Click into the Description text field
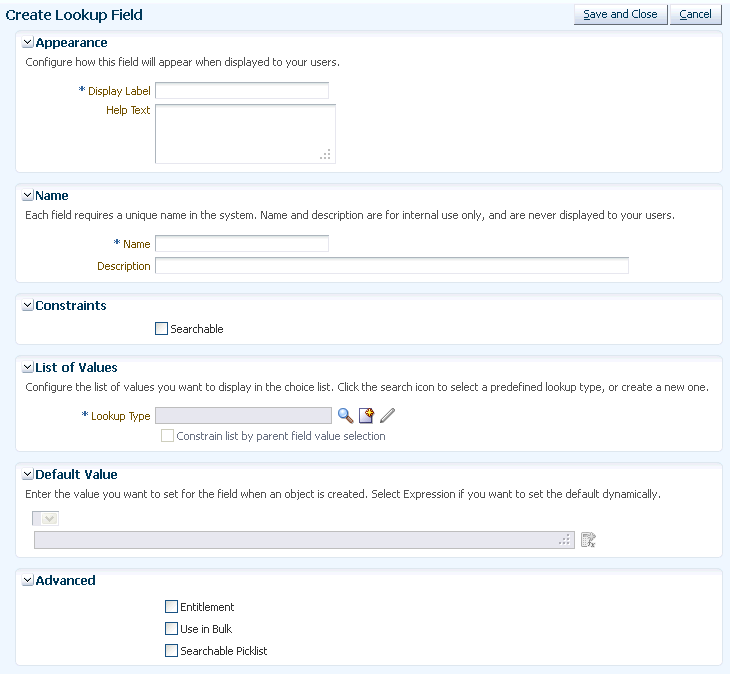Screen dimensions: 730x674 [392, 266]
